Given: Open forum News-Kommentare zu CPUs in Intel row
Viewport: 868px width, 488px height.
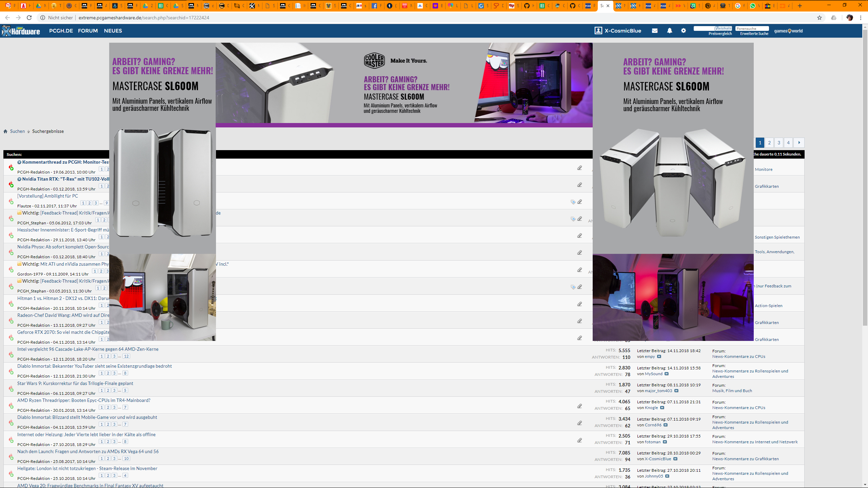Looking at the screenshot, I should 738,357.
